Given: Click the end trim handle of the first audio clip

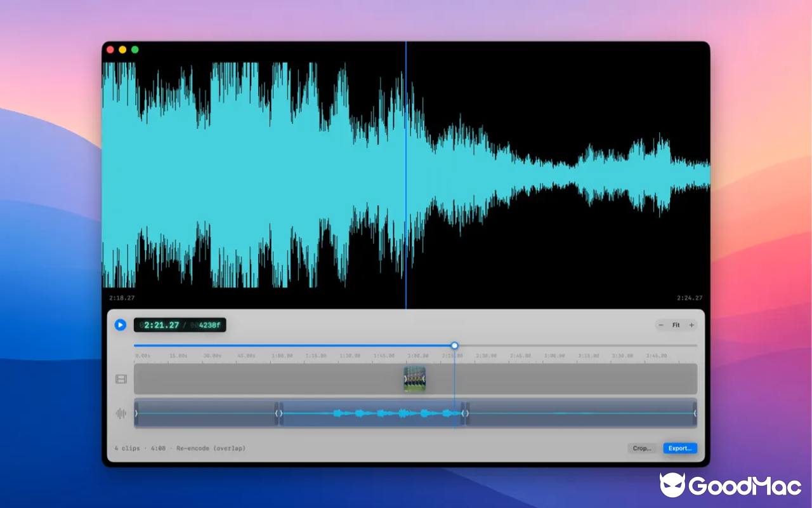Looking at the screenshot, I should [276, 413].
